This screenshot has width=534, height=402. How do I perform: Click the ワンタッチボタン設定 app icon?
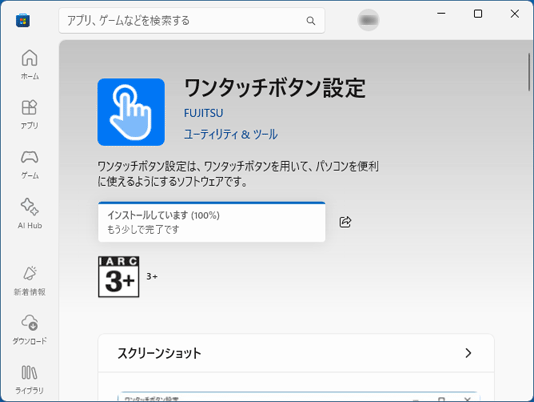131,112
